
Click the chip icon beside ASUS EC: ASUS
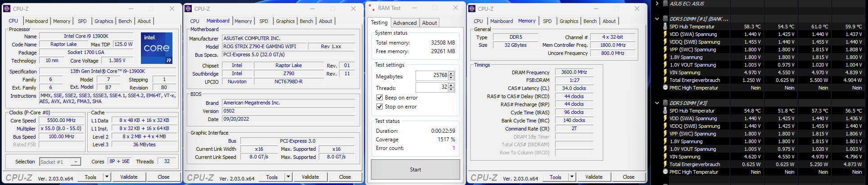click(x=665, y=4)
